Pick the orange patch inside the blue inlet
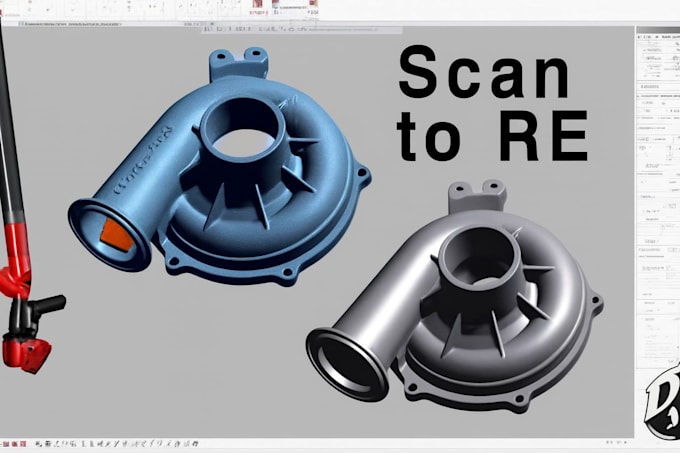680x453 pixels. tap(117, 235)
